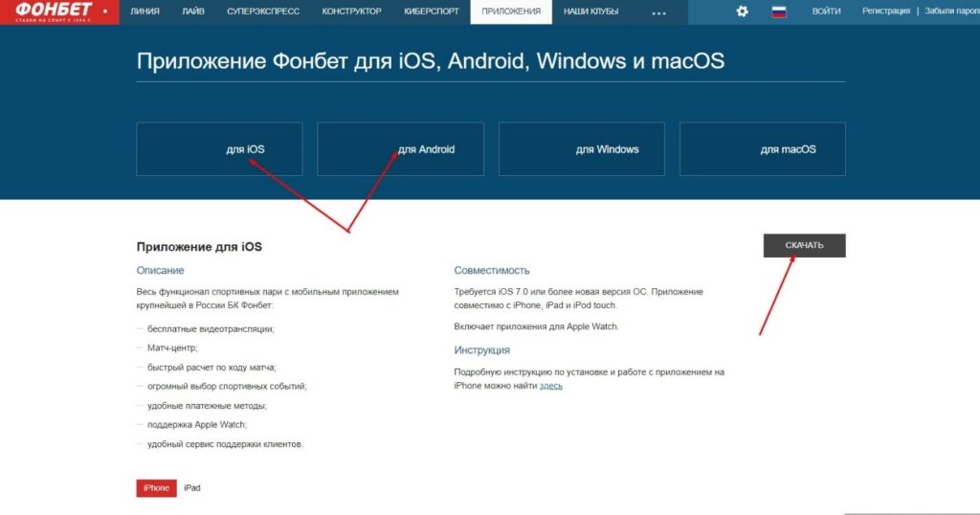The height and width of the screenshot is (515, 980).
Task: Click 'удобные платежные методы' list item
Action: (207, 406)
